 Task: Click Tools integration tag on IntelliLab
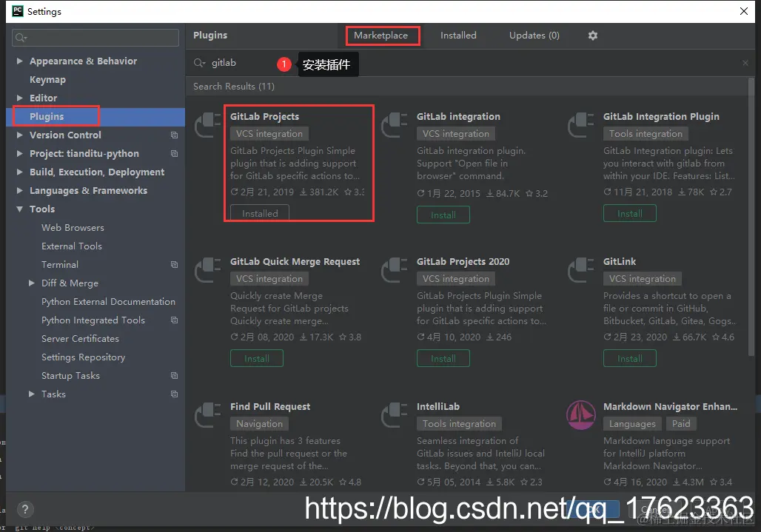[459, 424]
